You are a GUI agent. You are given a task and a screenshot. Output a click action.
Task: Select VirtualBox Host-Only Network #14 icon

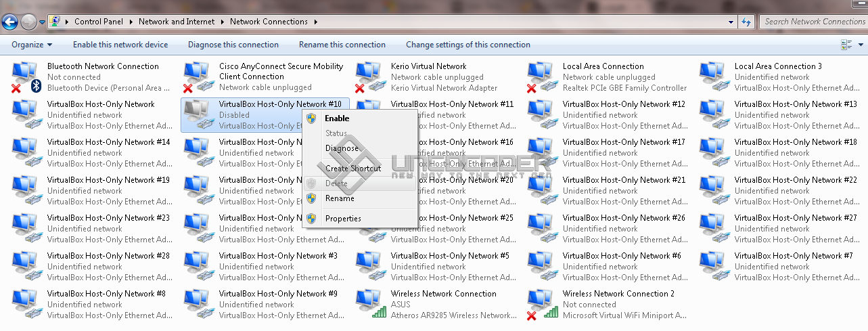tap(26, 153)
